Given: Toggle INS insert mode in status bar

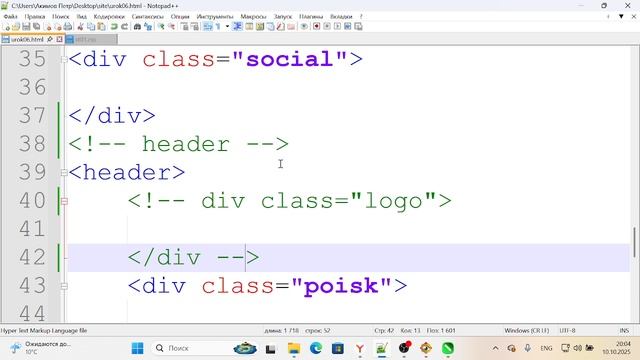Looking at the screenshot, I should (x=624, y=330).
